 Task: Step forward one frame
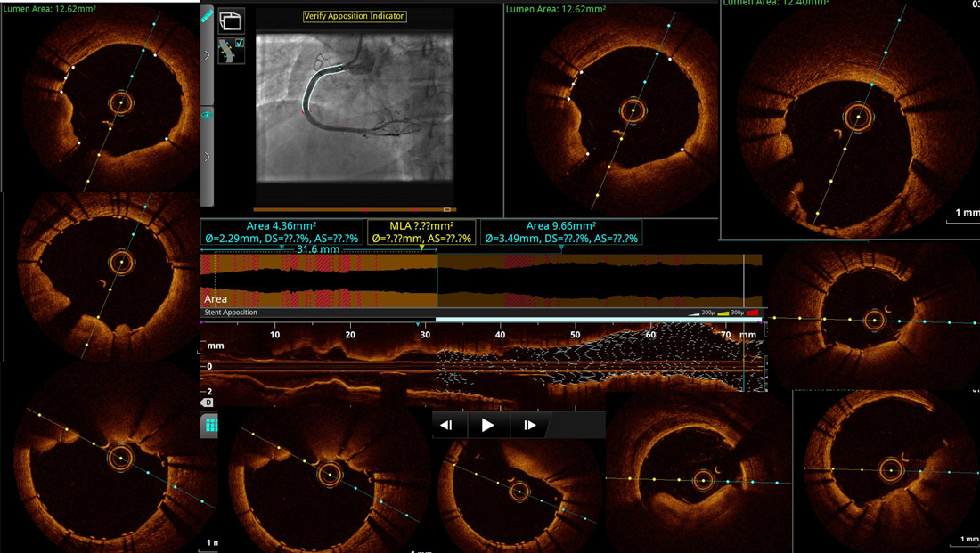[x=530, y=426]
